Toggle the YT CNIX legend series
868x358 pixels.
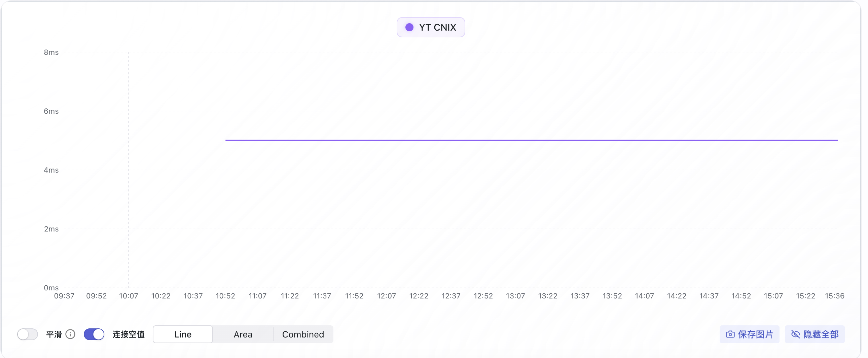(x=431, y=27)
